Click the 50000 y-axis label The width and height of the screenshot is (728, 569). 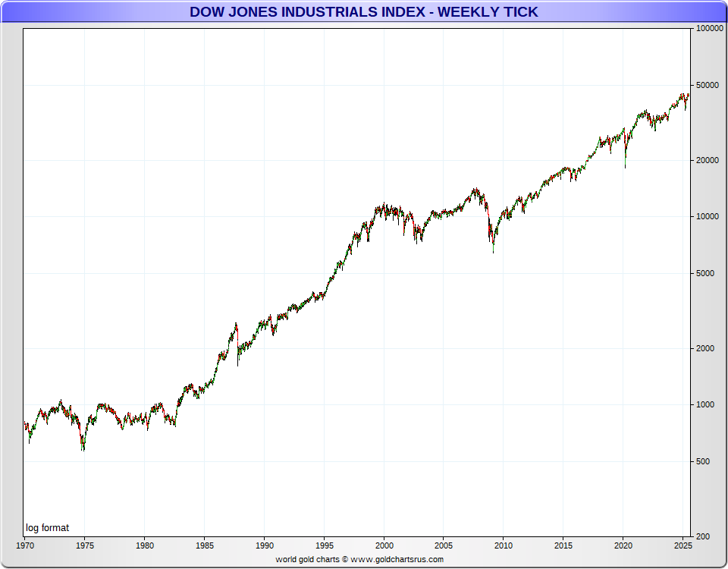(x=708, y=86)
